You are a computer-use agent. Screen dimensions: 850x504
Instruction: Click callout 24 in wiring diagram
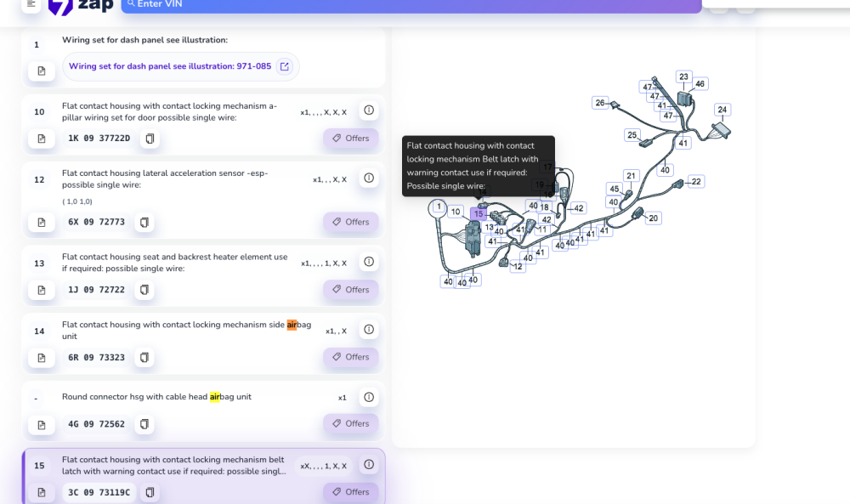(x=722, y=110)
